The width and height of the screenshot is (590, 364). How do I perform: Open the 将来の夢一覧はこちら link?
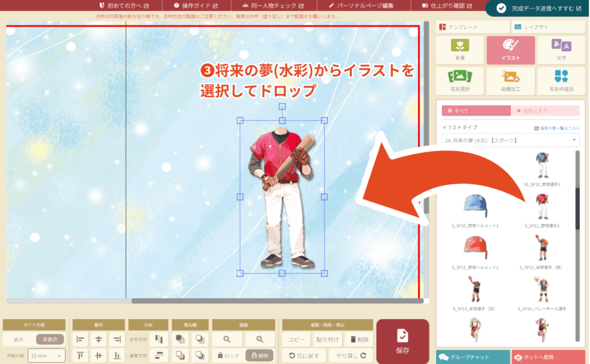pos(557,128)
